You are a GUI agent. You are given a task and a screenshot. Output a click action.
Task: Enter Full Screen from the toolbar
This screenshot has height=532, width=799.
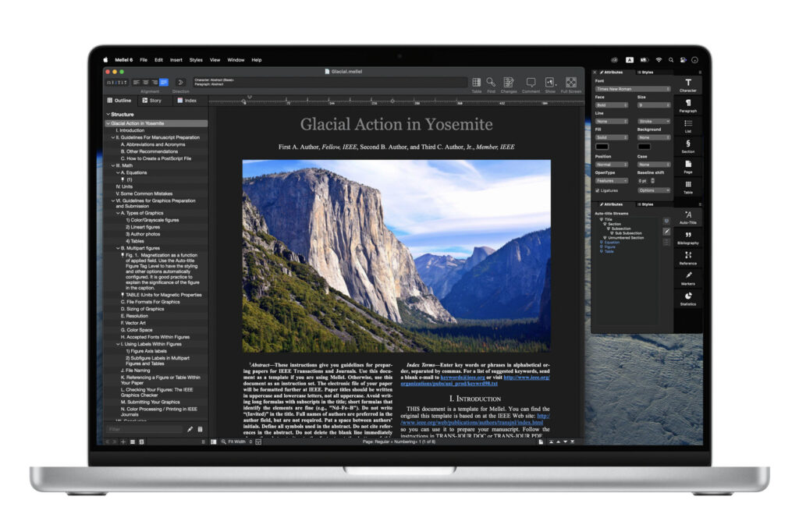pos(571,82)
